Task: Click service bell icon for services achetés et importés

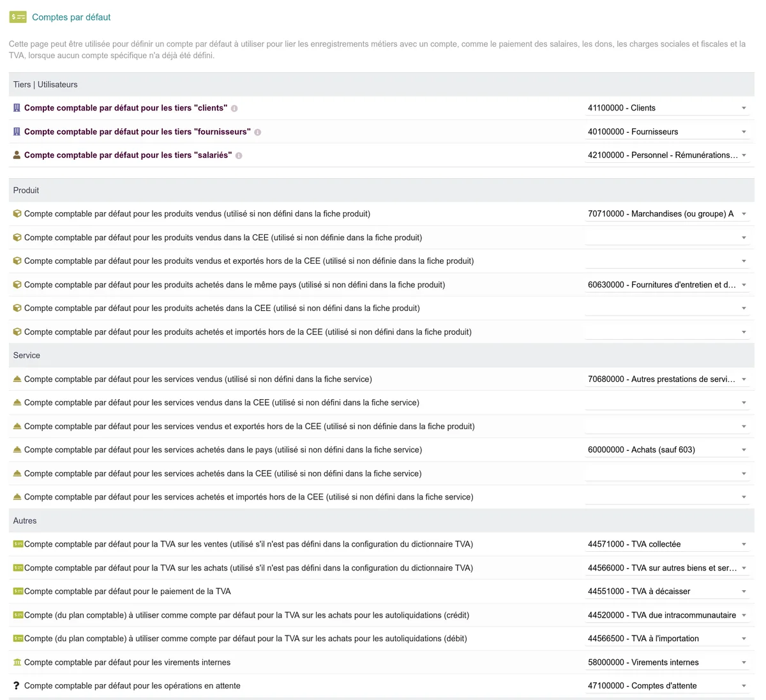Action: pos(17,498)
